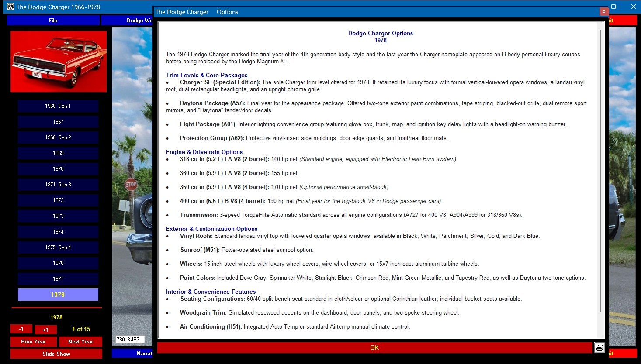This screenshot has width=641, height=364.
Task: Start the Slide Show
Action: (x=56, y=354)
